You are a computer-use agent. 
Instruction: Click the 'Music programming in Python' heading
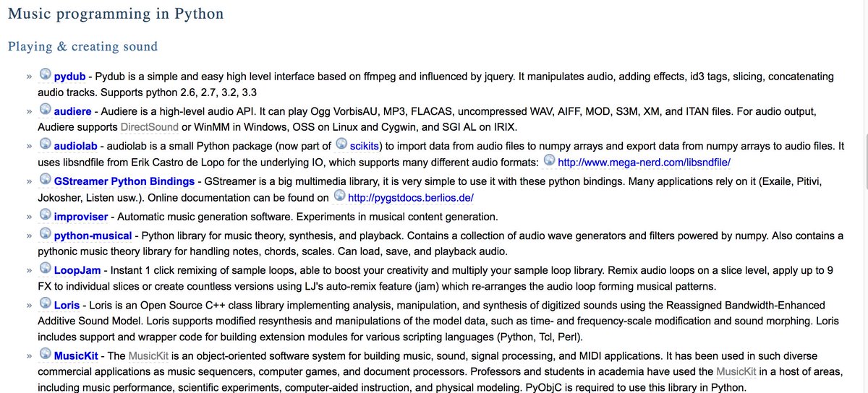(116, 14)
